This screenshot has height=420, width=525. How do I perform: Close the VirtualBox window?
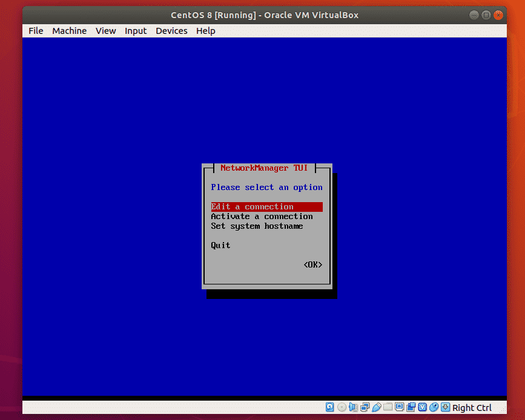(x=498, y=15)
